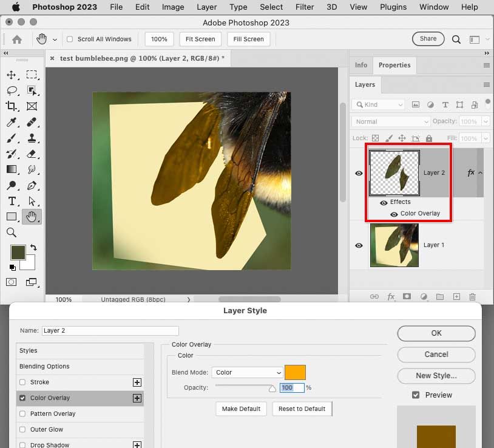Hide Layer 2 using its eye icon
Screen dimensions: 494x448
(x=359, y=173)
